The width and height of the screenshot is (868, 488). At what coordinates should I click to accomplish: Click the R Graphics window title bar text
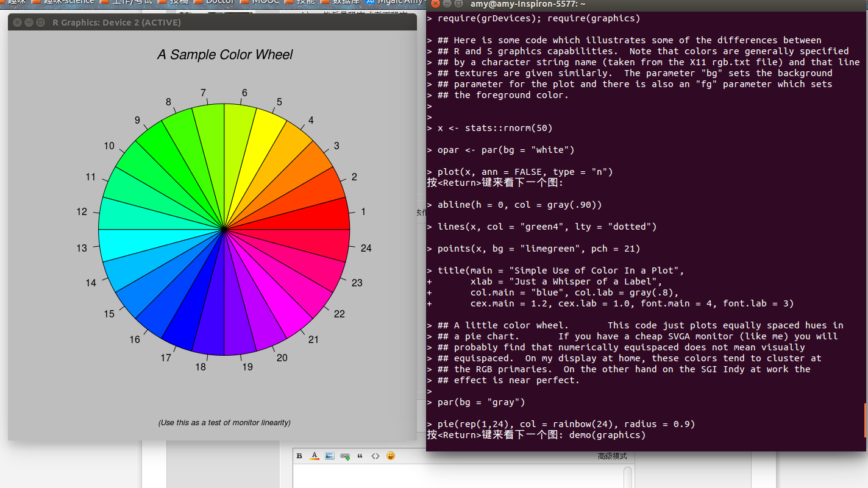[x=116, y=23]
